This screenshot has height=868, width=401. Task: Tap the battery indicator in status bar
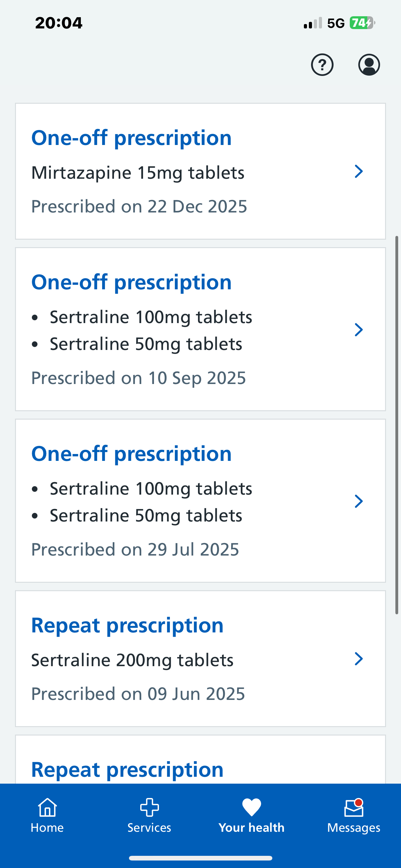(362, 23)
